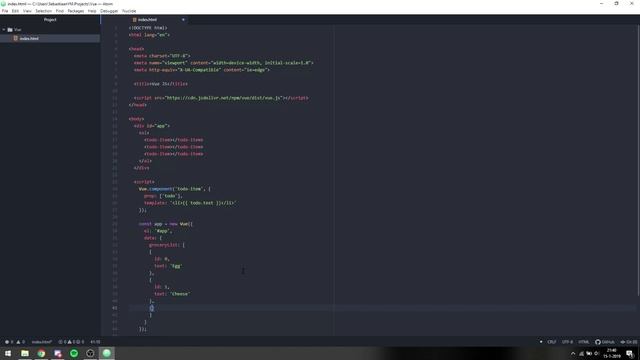Image resolution: width=640 pixels, height=360 pixels.
Task: Open Google Chrome from the taskbar
Action: (41, 353)
